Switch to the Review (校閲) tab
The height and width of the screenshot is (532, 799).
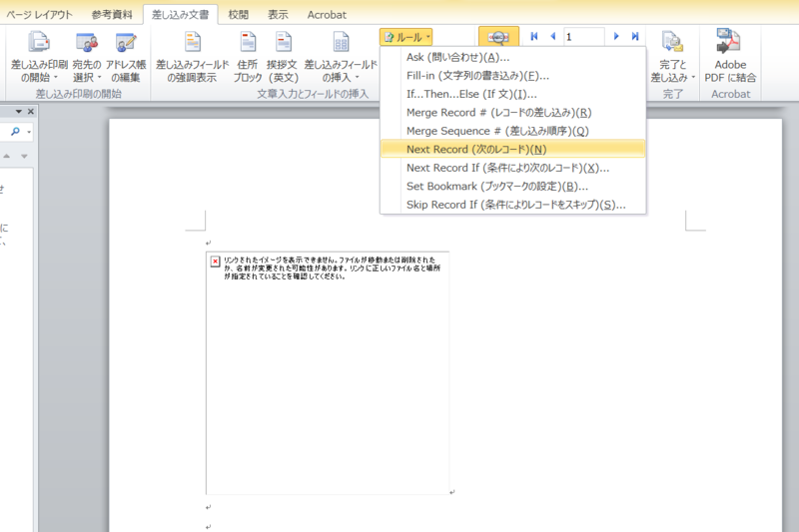tap(238, 15)
